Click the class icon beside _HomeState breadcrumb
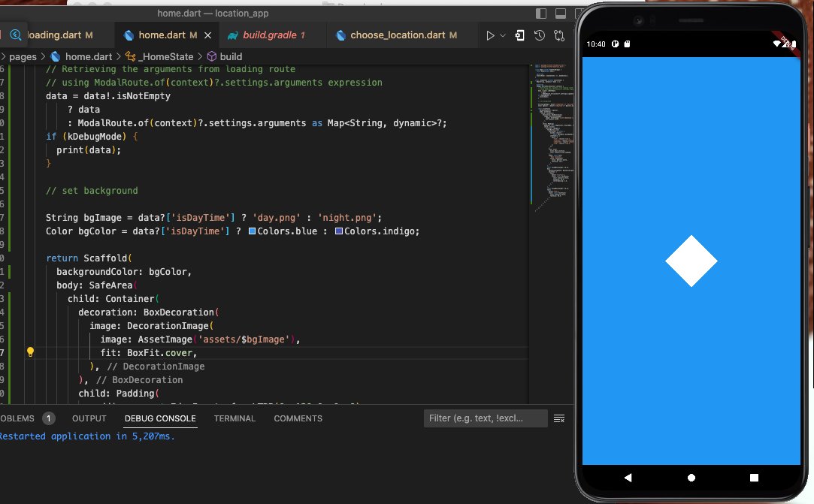 pyautogui.click(x=130, y=56)
